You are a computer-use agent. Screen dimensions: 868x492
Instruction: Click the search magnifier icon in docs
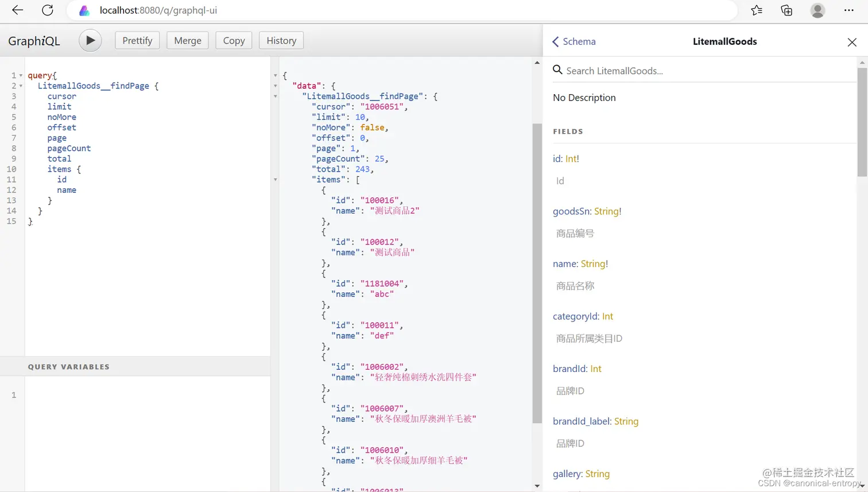(557, 70)
